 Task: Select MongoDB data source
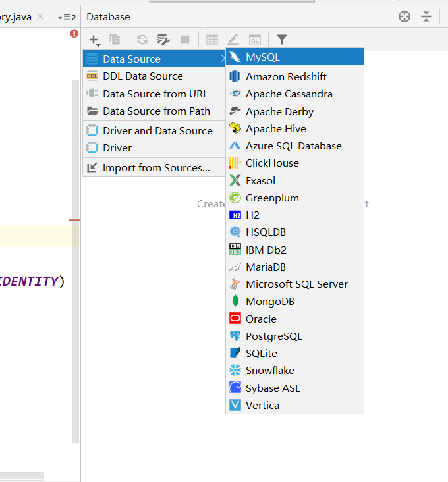point(295,302)
